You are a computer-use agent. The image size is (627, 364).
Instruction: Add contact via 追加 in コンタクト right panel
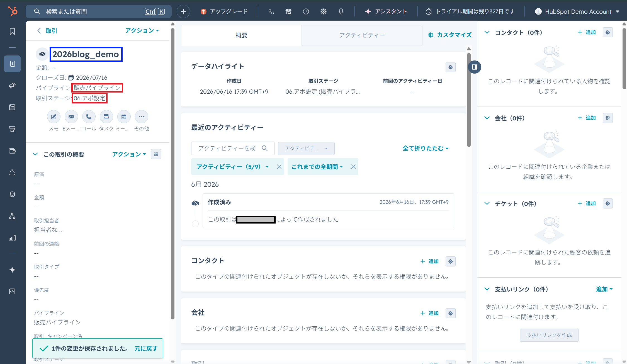click(587, 32)
